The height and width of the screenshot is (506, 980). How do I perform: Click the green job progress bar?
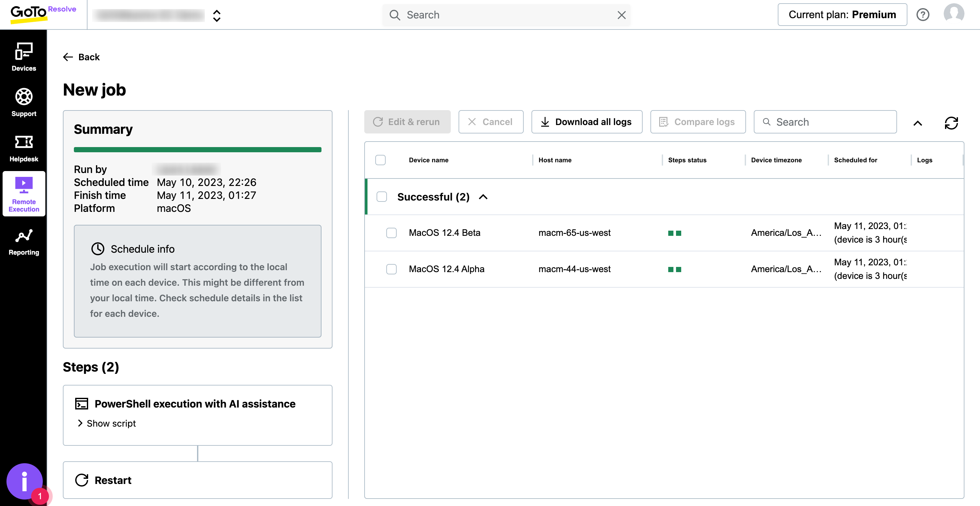(197, 149)
